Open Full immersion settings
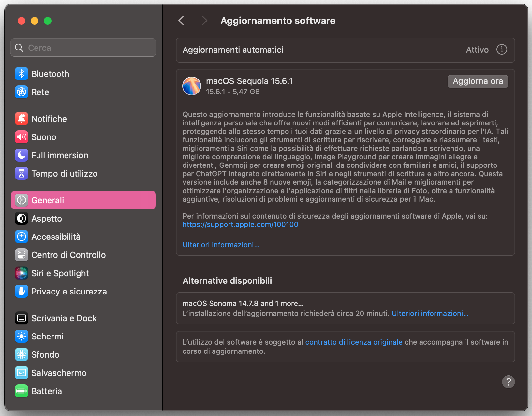Screen dimensions: 532x416 coord(21,155)
